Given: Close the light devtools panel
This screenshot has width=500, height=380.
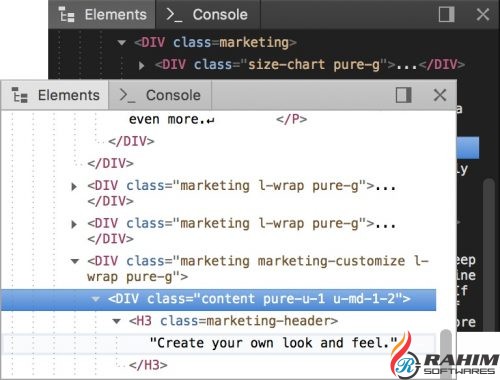Looking at the screenshot, I should pyautogui.click(x=440, y=95).
